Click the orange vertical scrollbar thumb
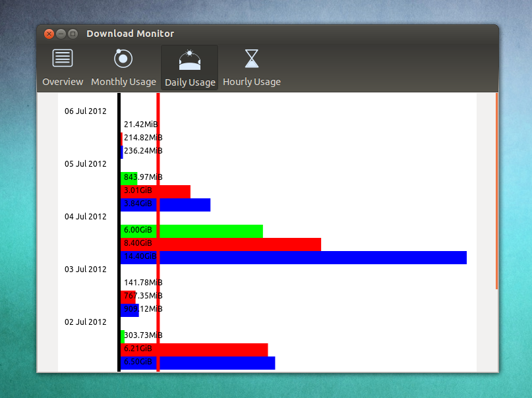Viewport: 532px width, 398px height. pyautogui.click(x=496, y=191)
